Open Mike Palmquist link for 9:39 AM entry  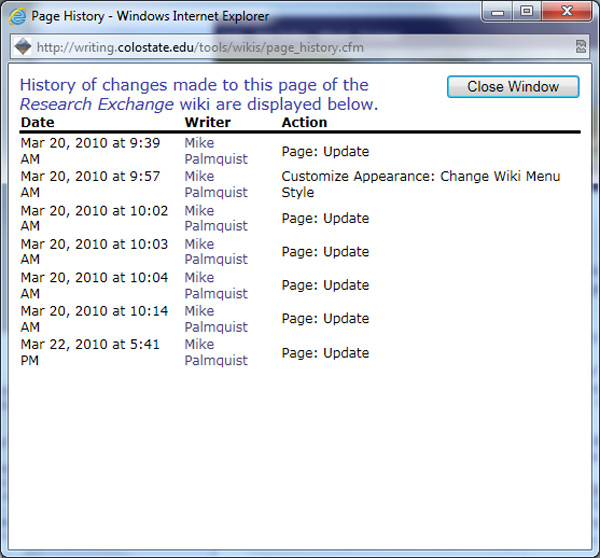click(x=216, y=151)
